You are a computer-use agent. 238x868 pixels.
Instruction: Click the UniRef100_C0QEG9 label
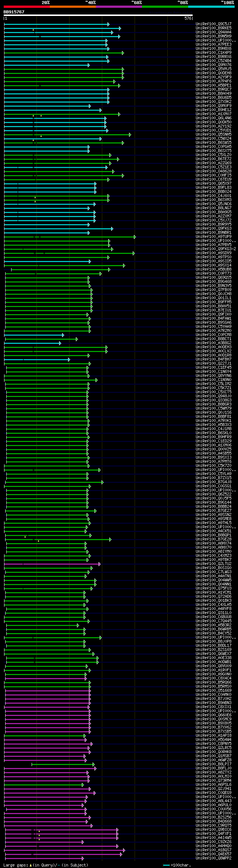pos(213,793)
